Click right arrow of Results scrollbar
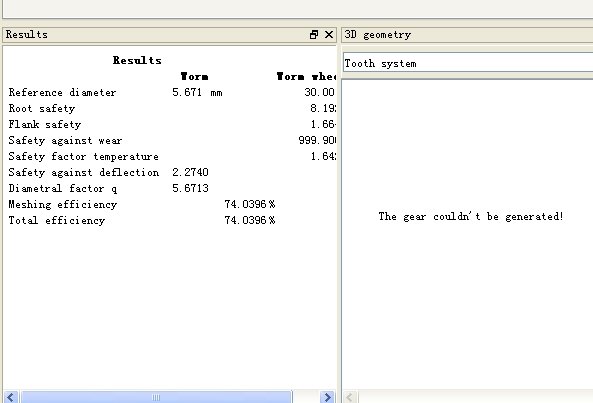This screenshot has width=593, height=403. point(327,397)
